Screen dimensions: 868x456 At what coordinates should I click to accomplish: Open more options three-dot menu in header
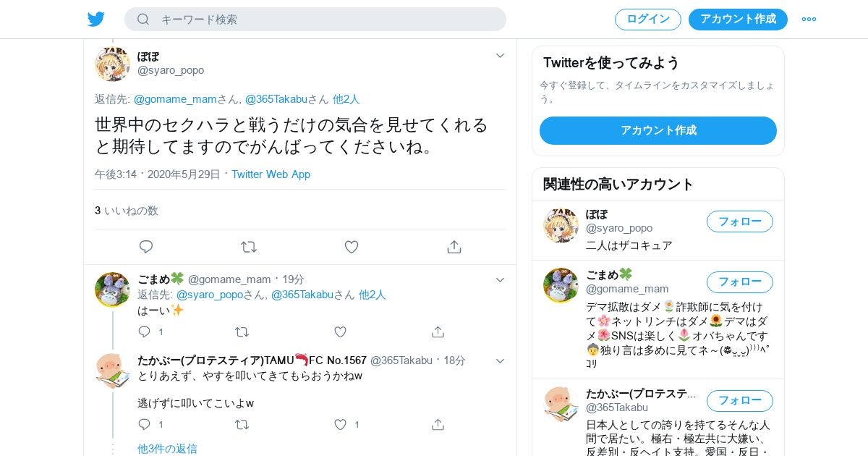coord(809,20)
